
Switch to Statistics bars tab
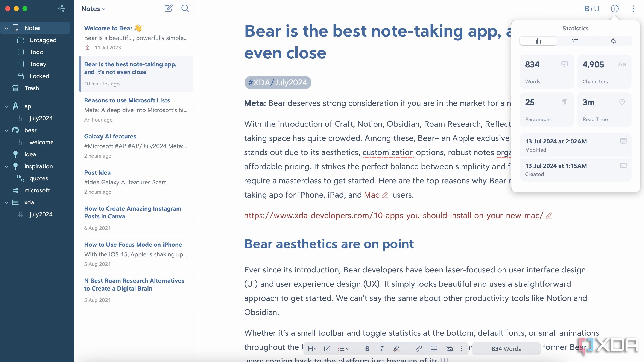point(538,41)
